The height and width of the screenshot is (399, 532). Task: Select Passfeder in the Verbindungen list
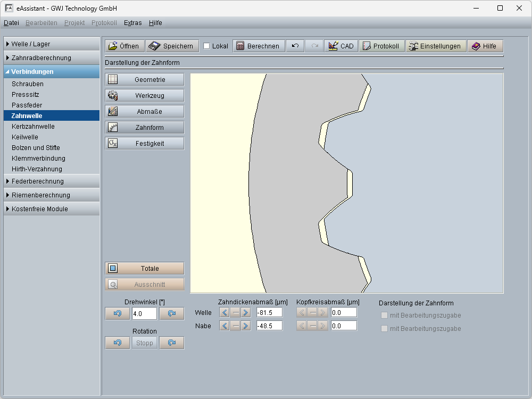pyautogui.click(x=27, y=105)
